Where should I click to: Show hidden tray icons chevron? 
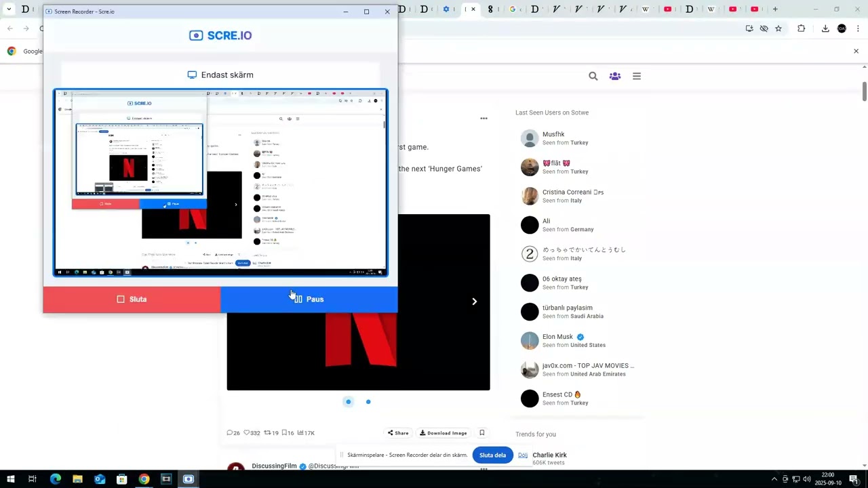pos(774,479)
